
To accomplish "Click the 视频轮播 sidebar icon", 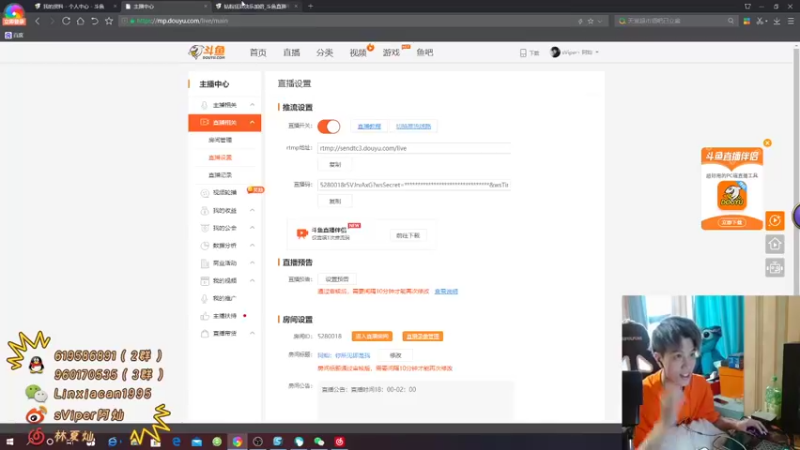I will click(205, 193).
